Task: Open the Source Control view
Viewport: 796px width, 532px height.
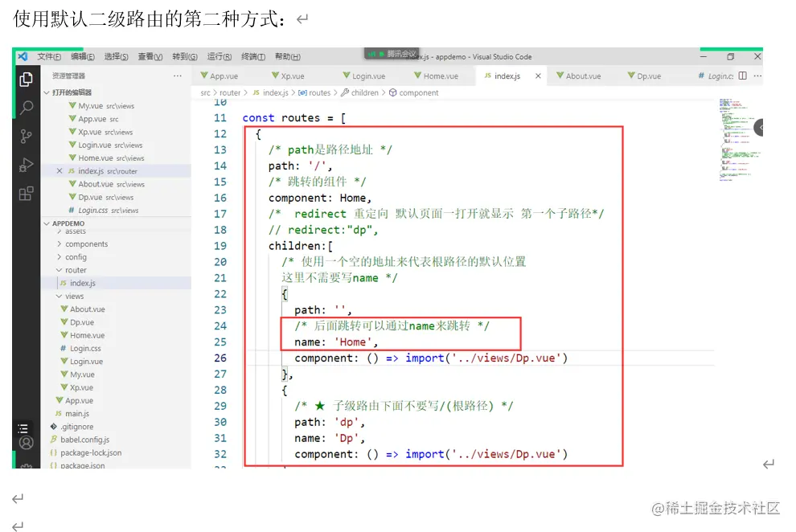Action: (26, 136)
